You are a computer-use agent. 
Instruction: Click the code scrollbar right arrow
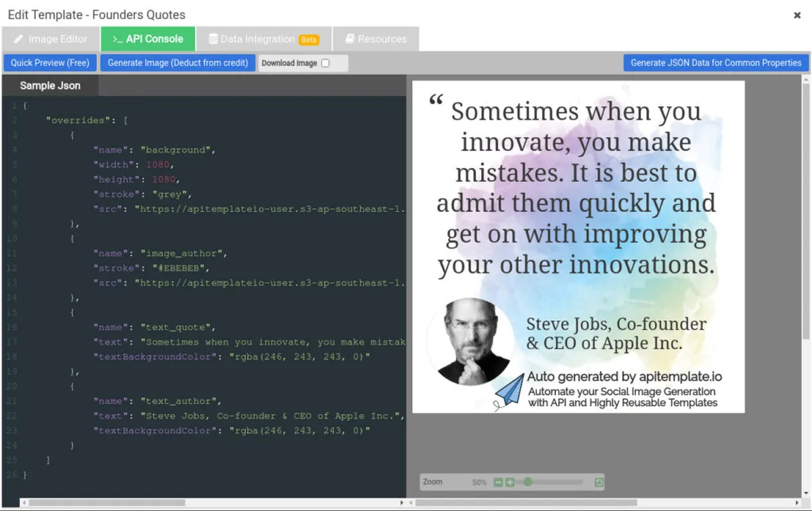pos(403,503)
